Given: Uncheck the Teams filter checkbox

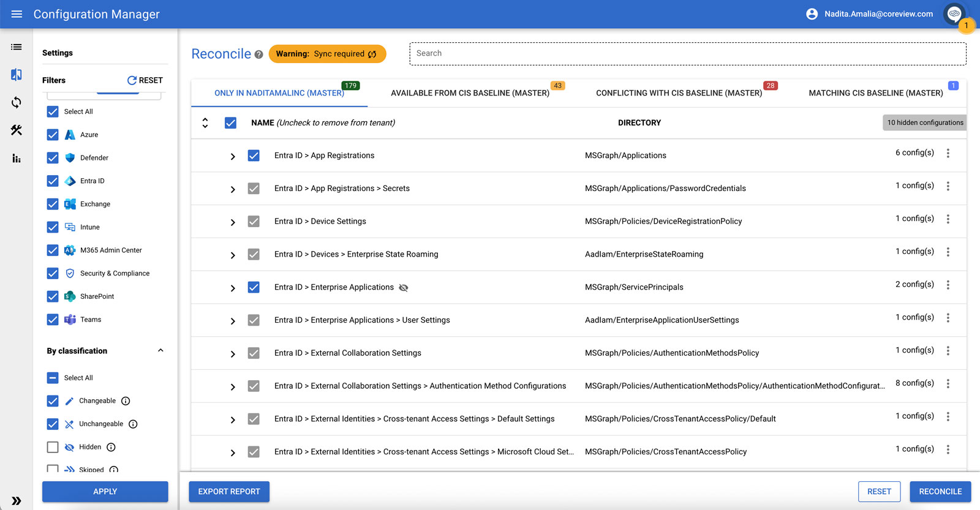Looking at the screenshot, I should [x=53, y=320].
